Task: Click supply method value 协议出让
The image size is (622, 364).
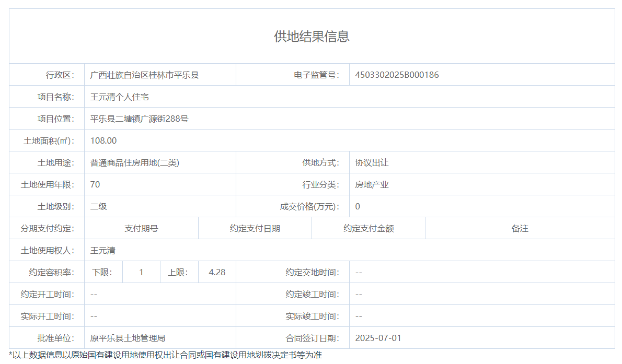Action: (372, 162)
